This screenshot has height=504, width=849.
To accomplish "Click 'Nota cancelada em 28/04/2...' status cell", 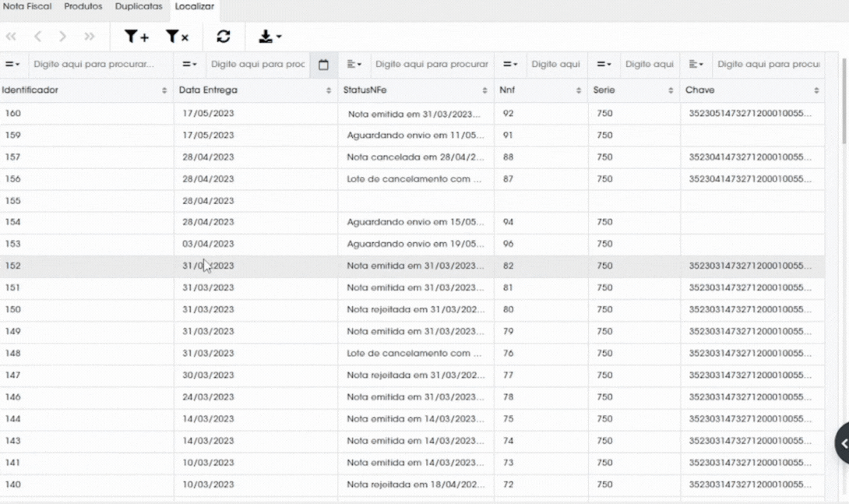I will pyautogui.click(x=416, y=157).
